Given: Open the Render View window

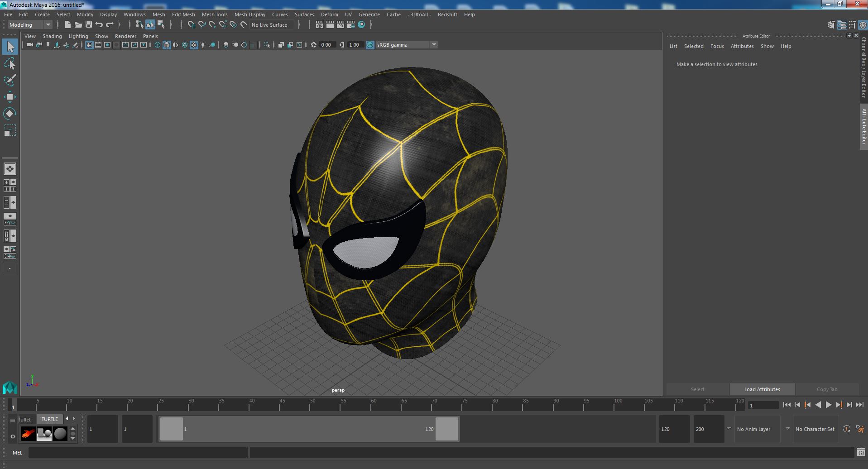Looking at the screenshot, I should [319, 25].
